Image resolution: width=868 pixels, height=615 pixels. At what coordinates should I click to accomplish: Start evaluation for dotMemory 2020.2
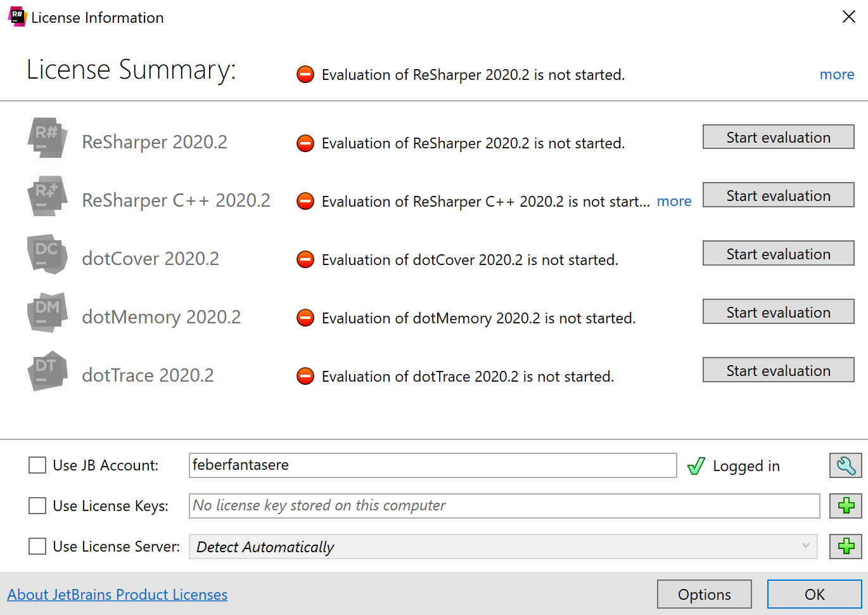(x=779, y=312)
